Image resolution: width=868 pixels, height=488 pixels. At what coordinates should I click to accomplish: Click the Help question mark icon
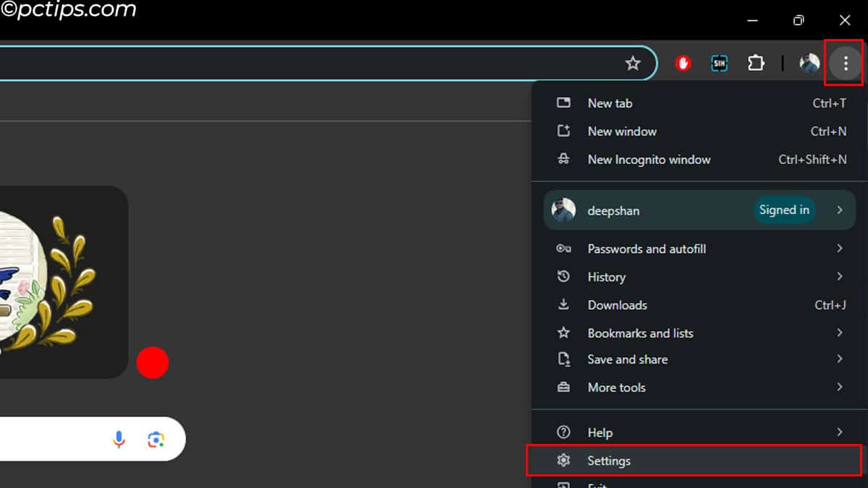[563, 432]
